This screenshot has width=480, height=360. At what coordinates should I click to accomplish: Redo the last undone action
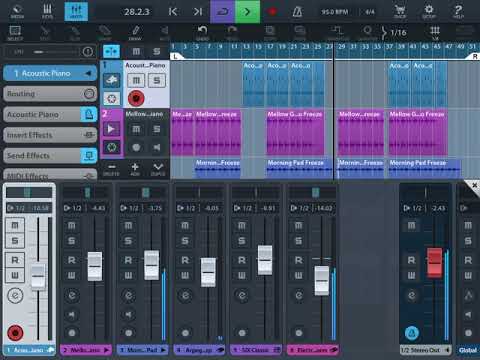pyautogui.click(x=232, y=33)
